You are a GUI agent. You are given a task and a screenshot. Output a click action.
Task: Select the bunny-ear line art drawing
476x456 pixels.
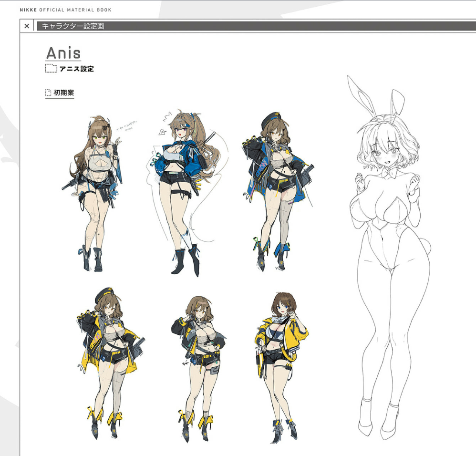coord(389,258)
